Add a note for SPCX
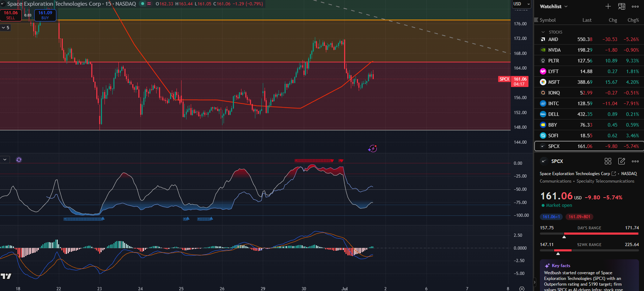 click(622, 161)
